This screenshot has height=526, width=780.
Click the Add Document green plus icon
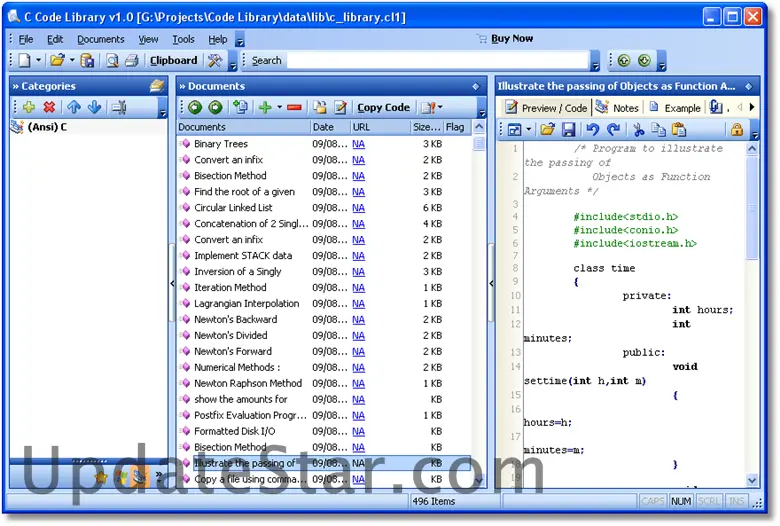(x=265, y=107)
